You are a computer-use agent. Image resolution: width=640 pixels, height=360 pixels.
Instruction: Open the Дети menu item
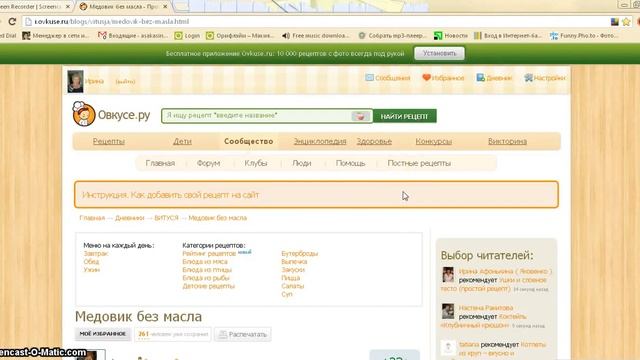click(182, 141)
